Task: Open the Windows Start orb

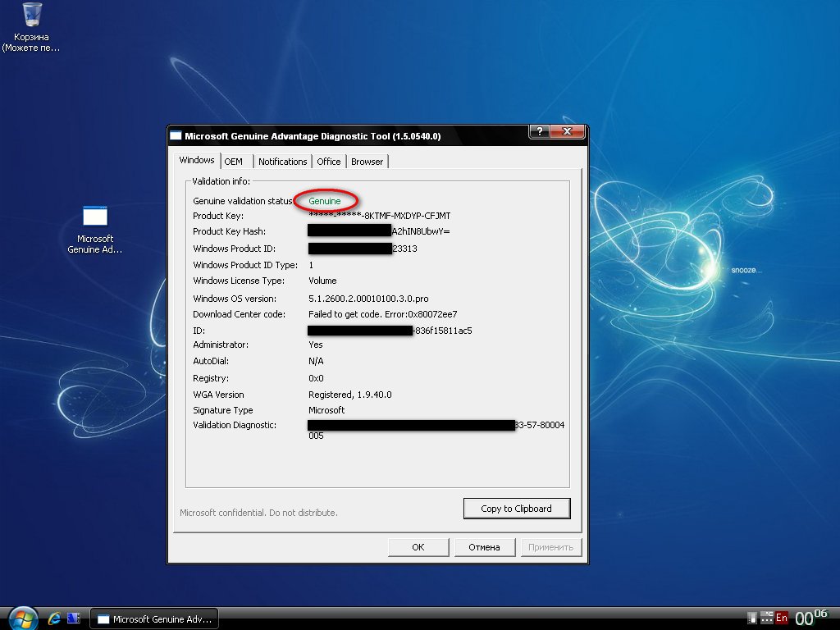Action: pyautogui.click(x=23, y=619)
